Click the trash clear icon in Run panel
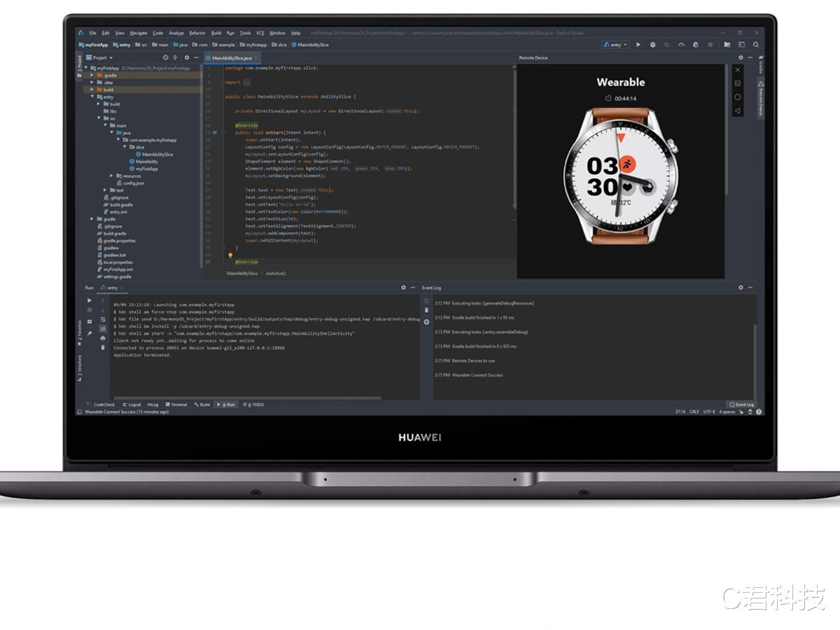840x630 pixels. click(103, 347)
